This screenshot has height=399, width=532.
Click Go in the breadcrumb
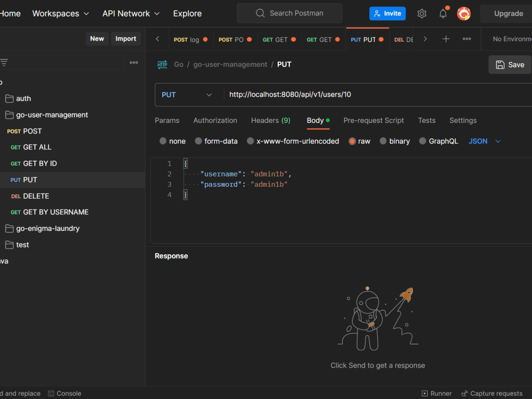[x=178, y=64]
